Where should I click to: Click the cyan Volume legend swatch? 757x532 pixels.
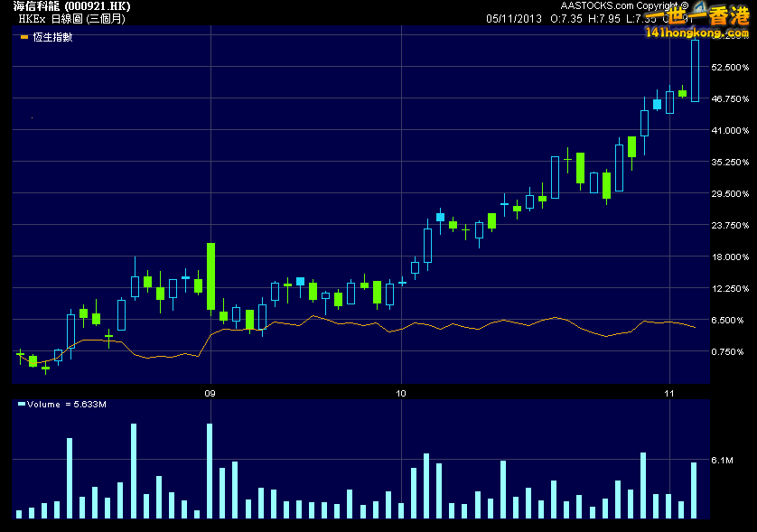(x=22, y=404)
